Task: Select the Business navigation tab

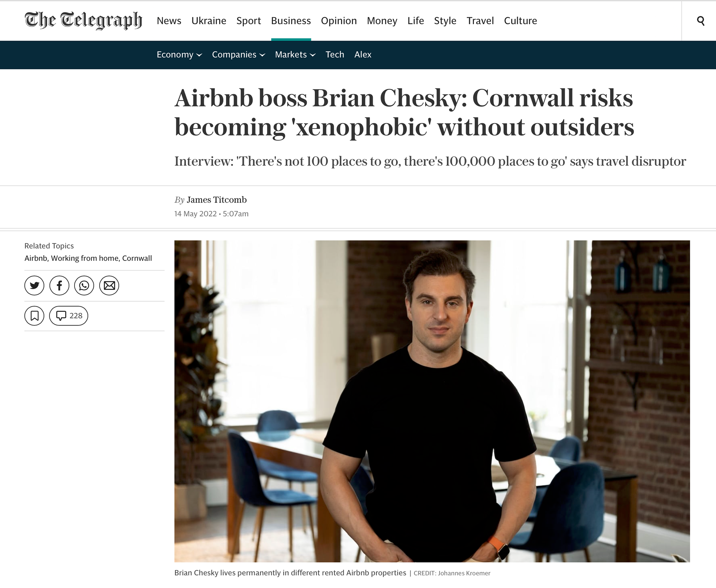Action: pyautogui.click(x=291, y=20)
